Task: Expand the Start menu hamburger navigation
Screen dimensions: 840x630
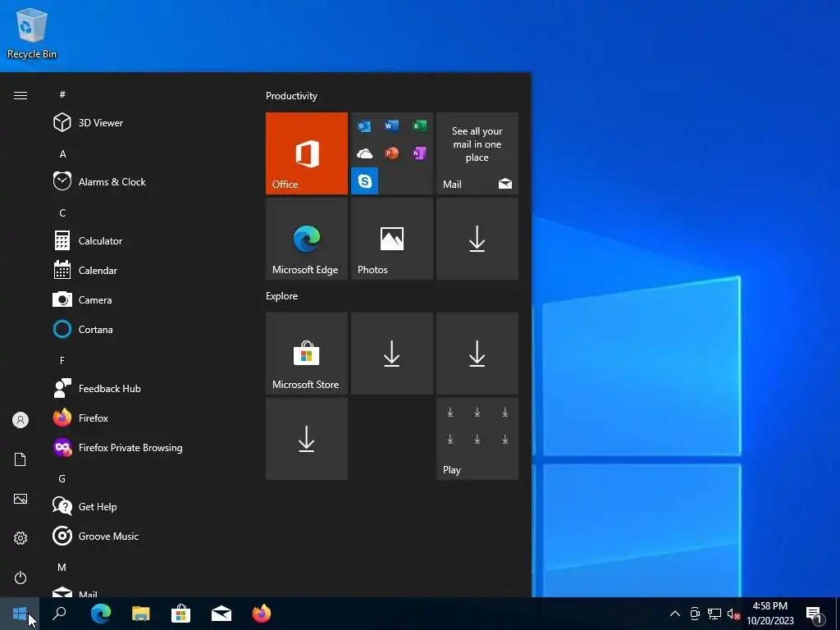Action: (21, 95)
